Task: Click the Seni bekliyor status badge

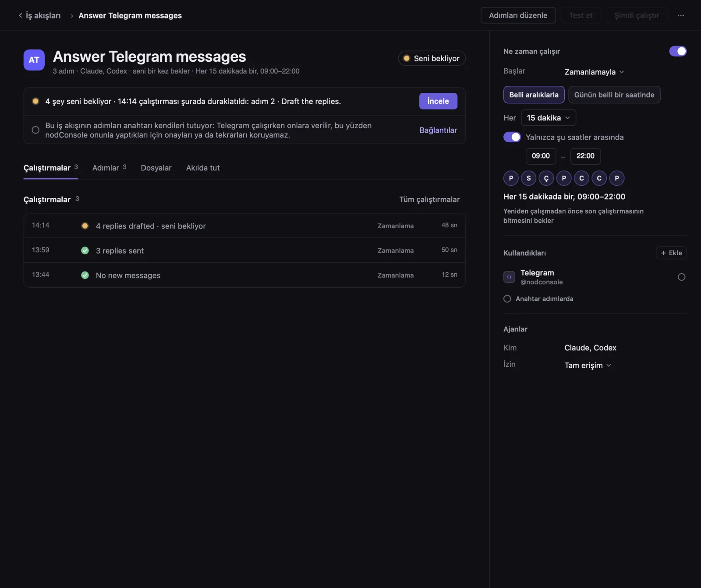Action: click(432, 58)
